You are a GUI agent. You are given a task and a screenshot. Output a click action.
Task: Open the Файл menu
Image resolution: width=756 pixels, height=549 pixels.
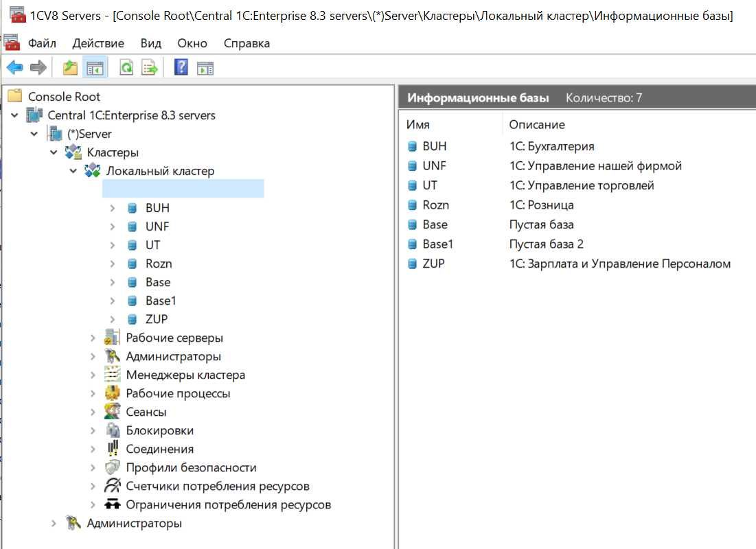coord(42,43)
